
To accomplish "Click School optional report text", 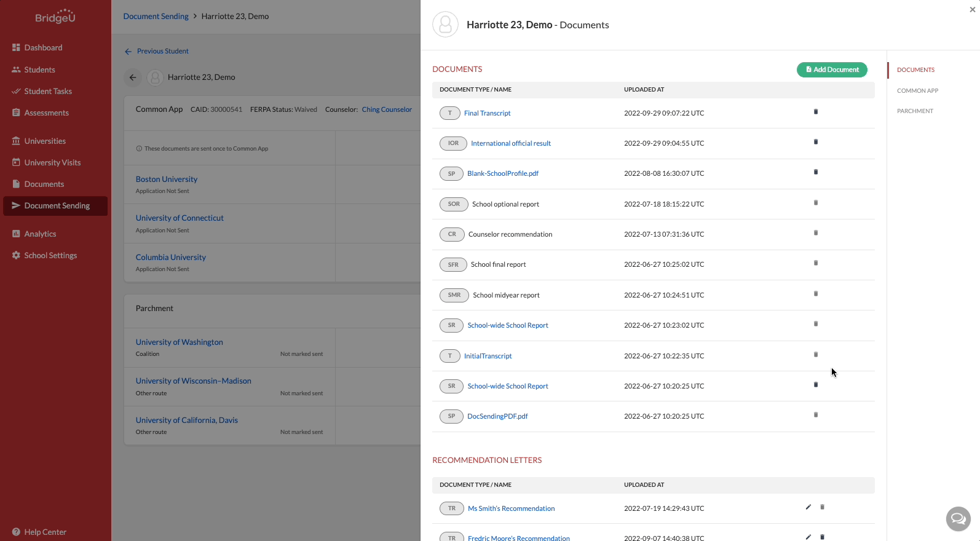I will coord(505,204).
